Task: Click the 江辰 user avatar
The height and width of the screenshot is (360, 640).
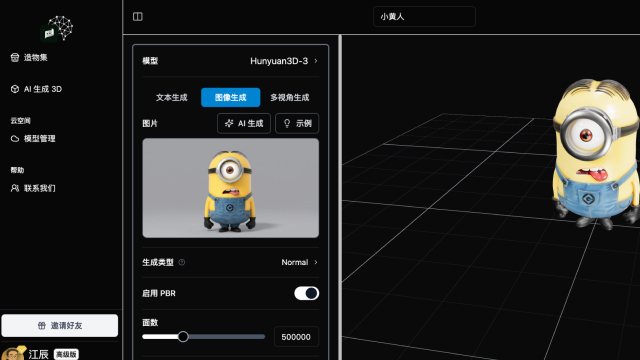Action: 13,353
